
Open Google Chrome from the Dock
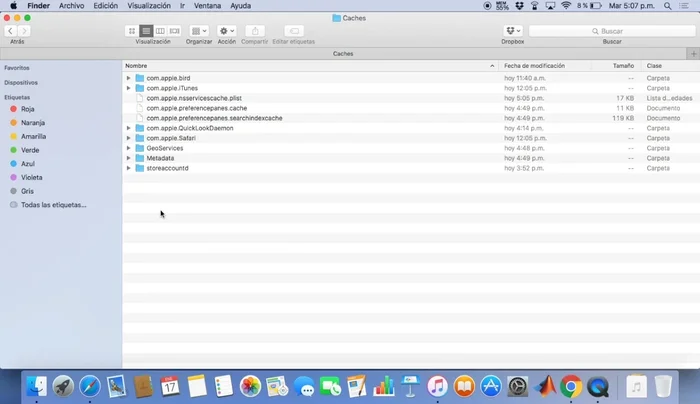[571, 386]
